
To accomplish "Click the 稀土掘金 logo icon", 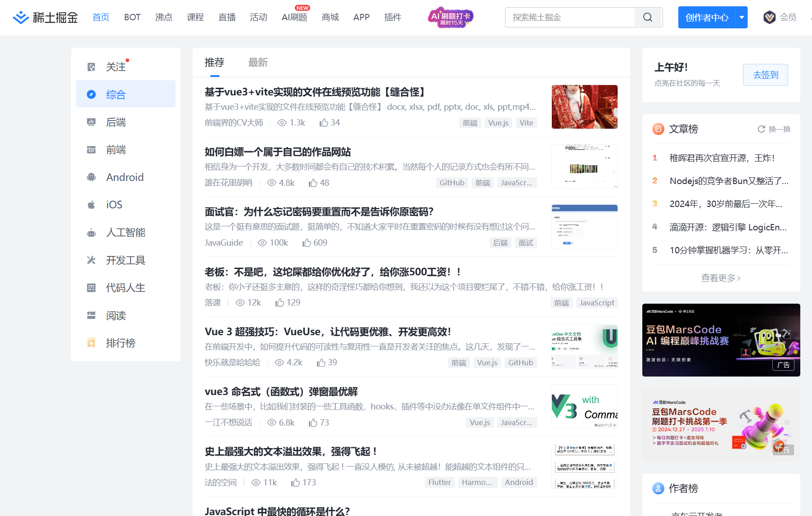I will click(21, 18).
